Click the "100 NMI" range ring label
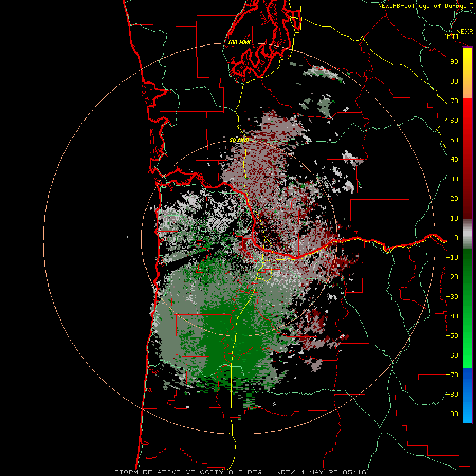The image size is (476, 476). (x=239, y=42)
